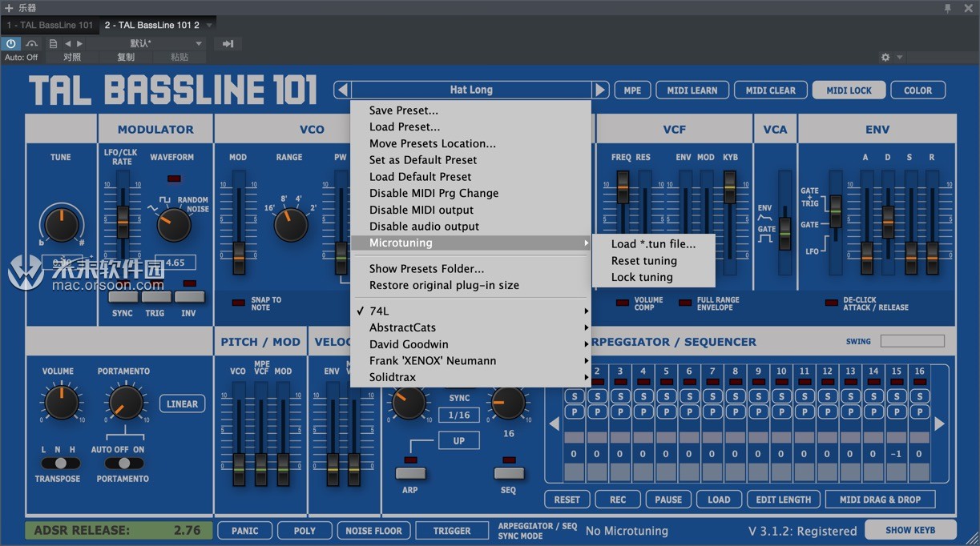This screenshot has width=980, height=546.
Task: Click the VOLUME knob
Action: (x=62, y=402)
